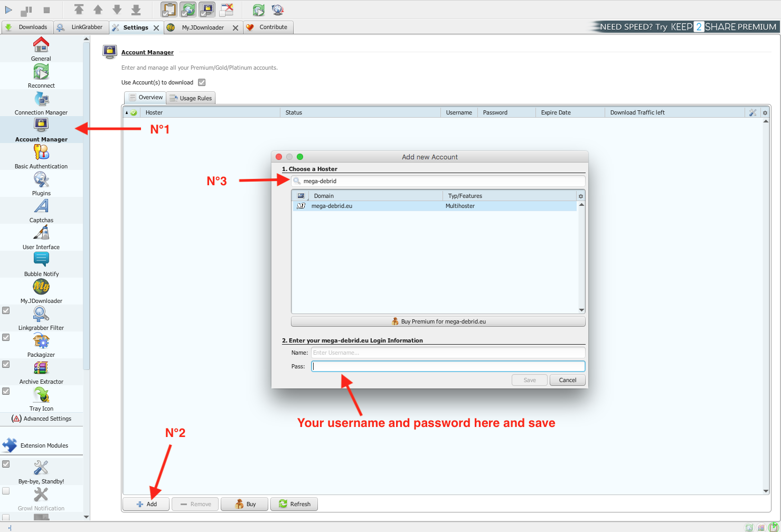Open the Packagizer settings section
The image size is (781, 532).
pyautogui.click(x=41, y=345)
